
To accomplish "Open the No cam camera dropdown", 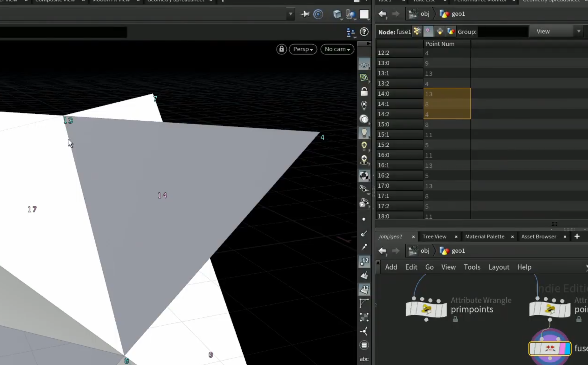I will click(x=337, y=49).
